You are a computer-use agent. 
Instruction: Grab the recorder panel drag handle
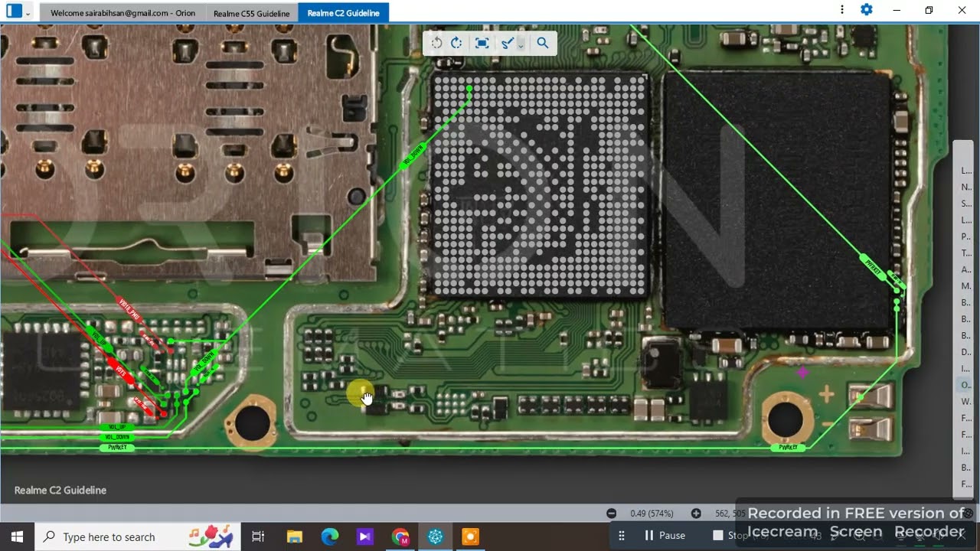(x=622, y=536)
